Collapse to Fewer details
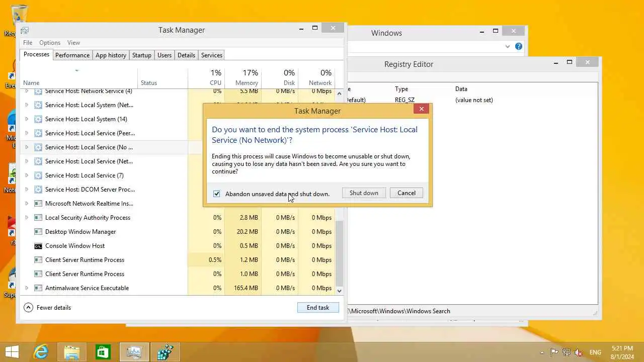Viewport: 644px width, 362px height. 47,308
